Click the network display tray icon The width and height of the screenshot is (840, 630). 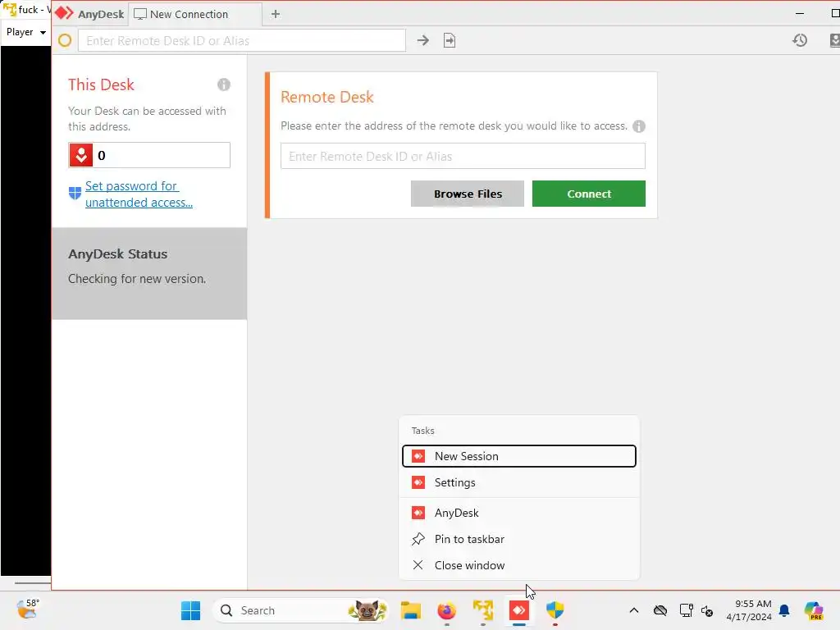[x=686, y=610]
